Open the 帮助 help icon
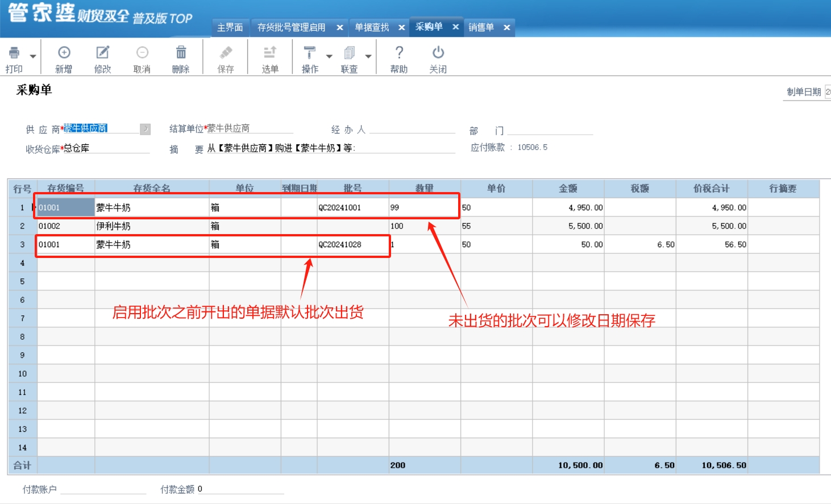 click(x=399, y=53)
